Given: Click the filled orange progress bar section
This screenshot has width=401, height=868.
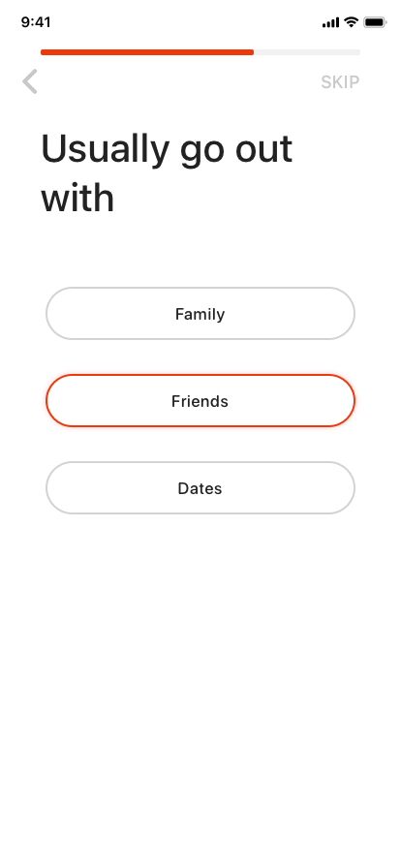Looking at the screenshot, I should pyautogui.click(x=147, y=52).
